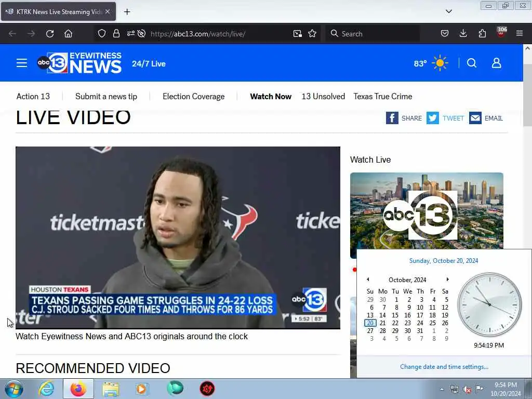The image size is (532, 399).
Task: Click the page vertical scrollbar thumb
Action: pyautogui.click(x=527, y=95)
